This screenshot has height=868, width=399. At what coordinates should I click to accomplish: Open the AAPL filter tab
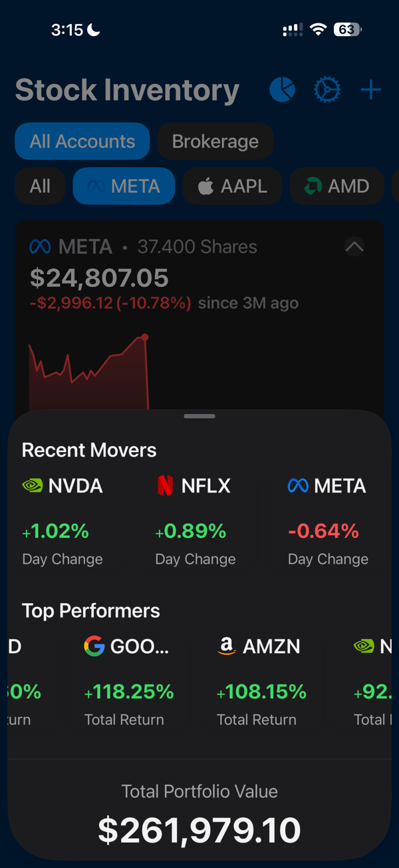coord(232,186)
